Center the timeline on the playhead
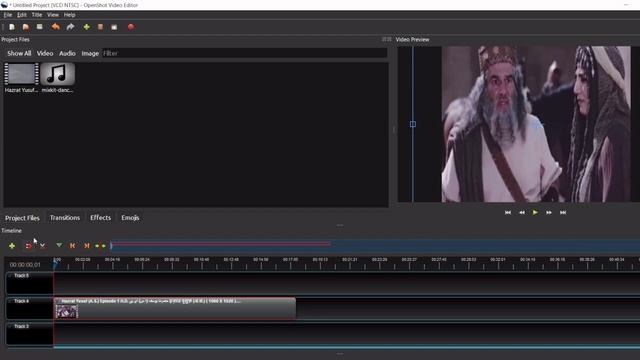Image resolution: width=640 pixels, height=360 pixels. [100, 246]
